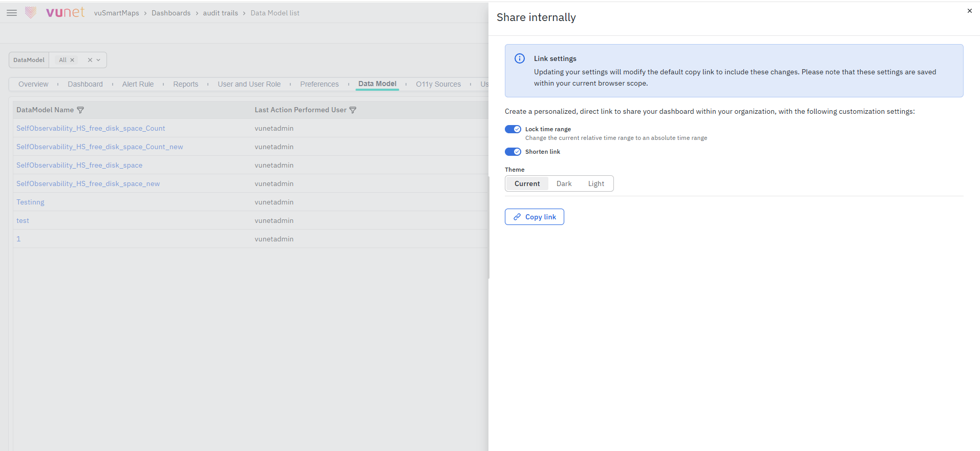Viewport: 980px width, 451px height.
Task: Go to Dashboards breadcrumb
Action: (x=171, y=13)
